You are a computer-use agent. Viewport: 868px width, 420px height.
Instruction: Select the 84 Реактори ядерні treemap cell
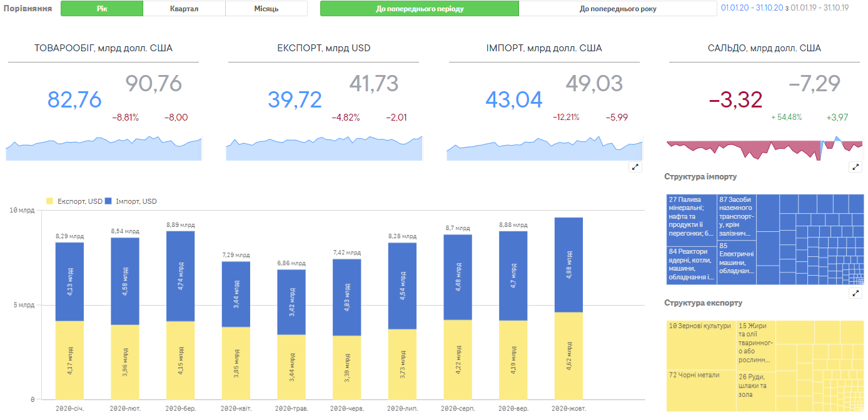click(692, 265)
